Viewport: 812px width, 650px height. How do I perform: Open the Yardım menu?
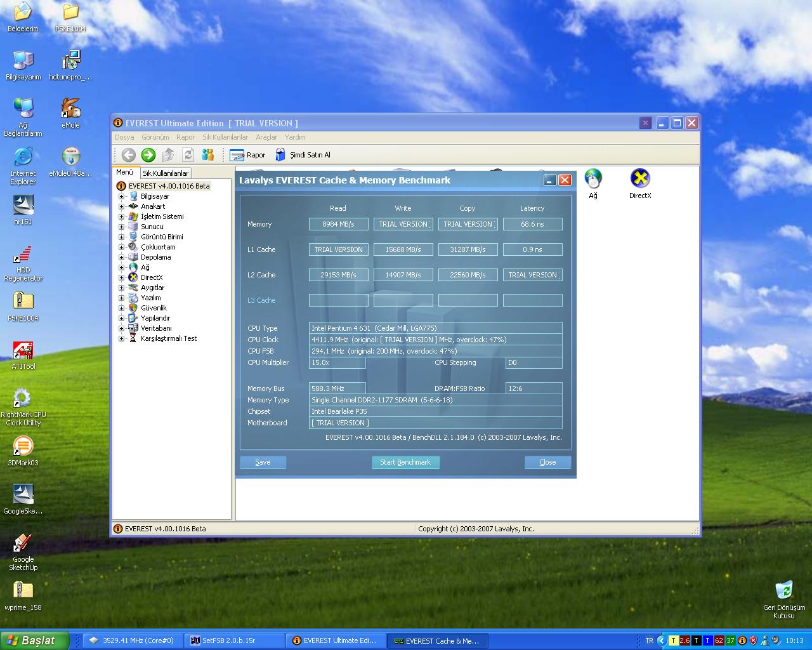click(x=295, y=137)
